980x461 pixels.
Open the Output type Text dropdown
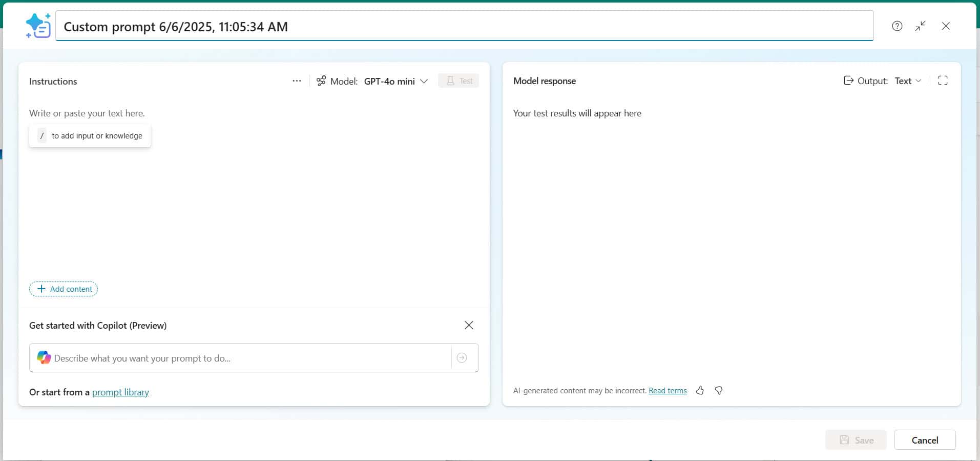(908, 81)
